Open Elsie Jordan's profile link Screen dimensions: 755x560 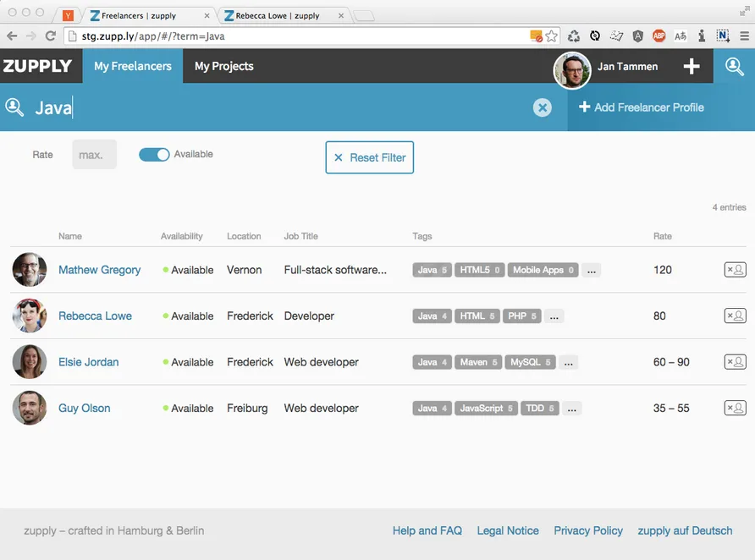(89, 362)
